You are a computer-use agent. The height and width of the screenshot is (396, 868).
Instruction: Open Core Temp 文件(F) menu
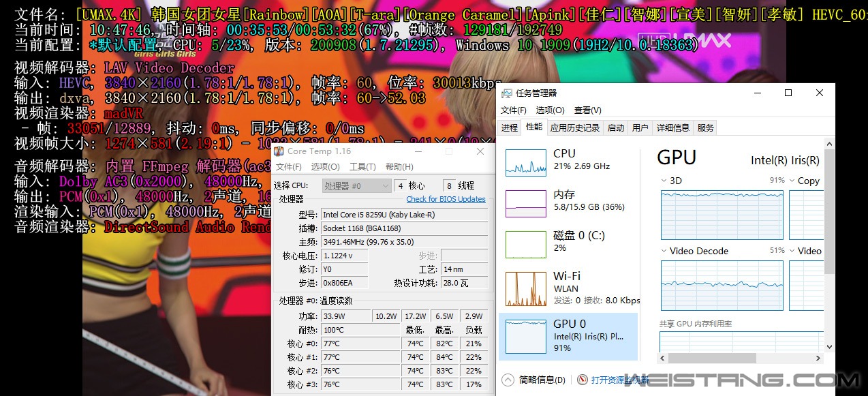(288, 166)
